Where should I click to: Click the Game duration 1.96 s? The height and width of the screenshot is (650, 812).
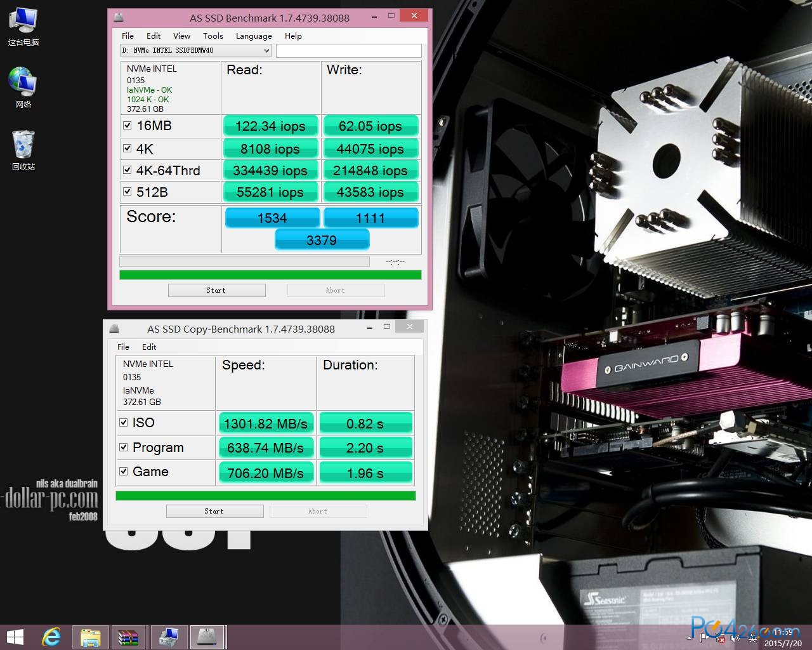point(365,472)
